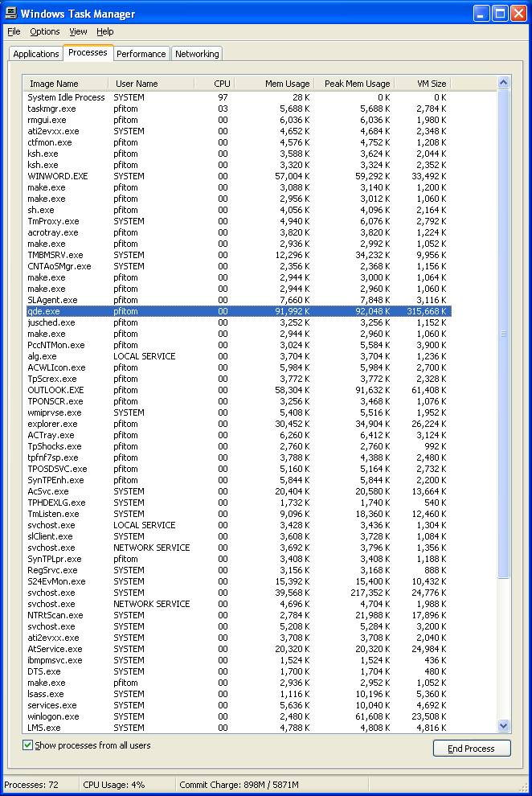Switch to the Networking tab
The height and width of the screenshot is (796, 532).
(x=197, y=54)
